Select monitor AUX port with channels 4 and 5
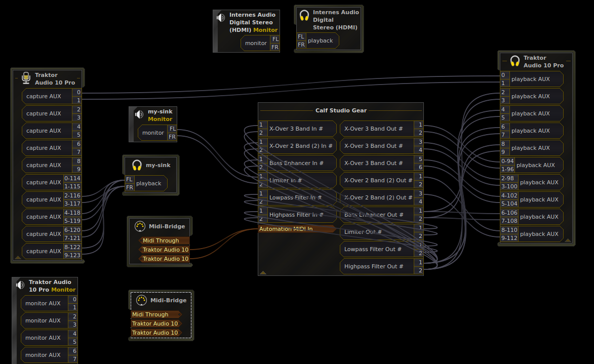The height and width of the screenshot is (364, 594). tap(49, 338)
